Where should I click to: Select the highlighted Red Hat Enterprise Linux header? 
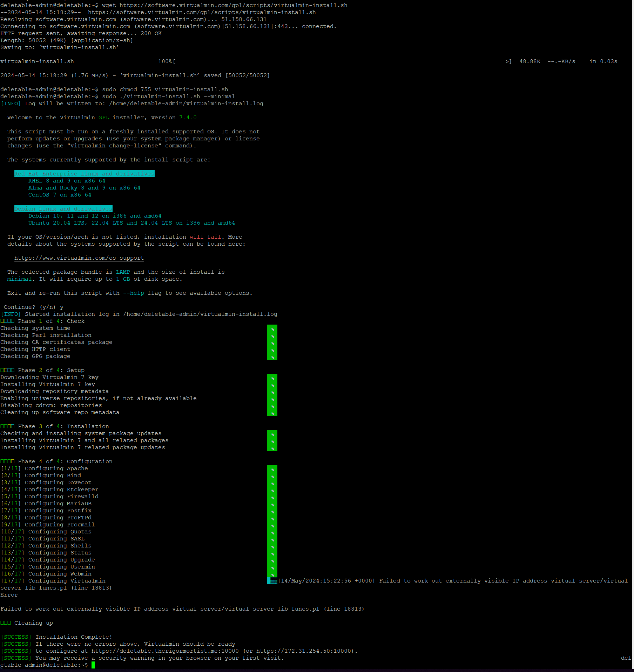point(84,173)
